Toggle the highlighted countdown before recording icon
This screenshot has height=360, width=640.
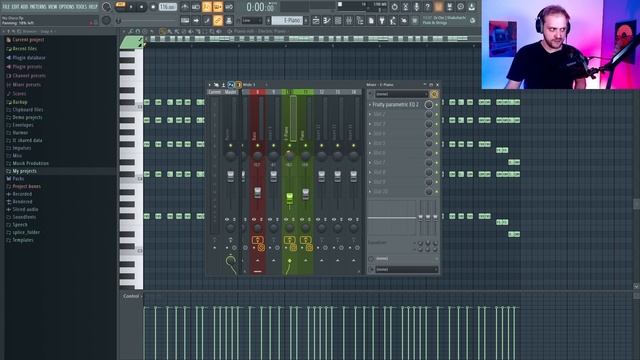(x=207, y=7)
